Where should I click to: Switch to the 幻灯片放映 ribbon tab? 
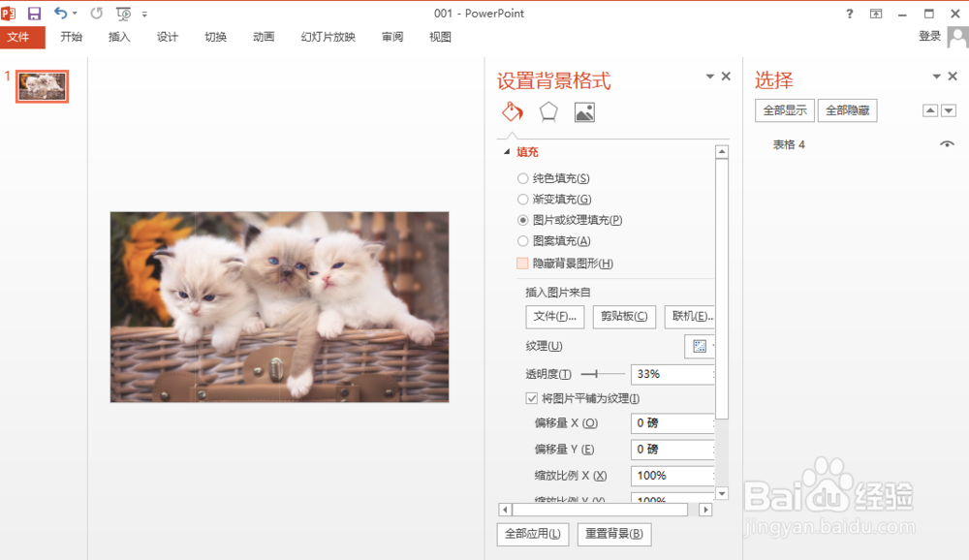(328, 37)
